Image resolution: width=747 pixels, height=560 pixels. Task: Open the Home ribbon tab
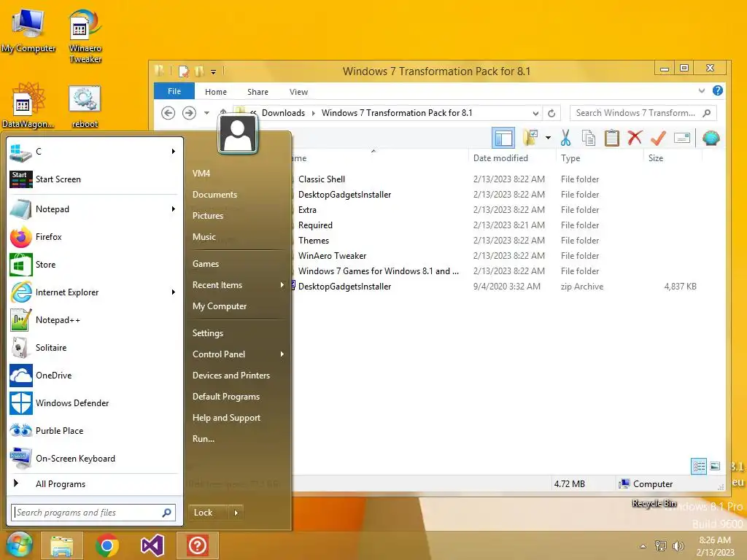click(216, 92)
